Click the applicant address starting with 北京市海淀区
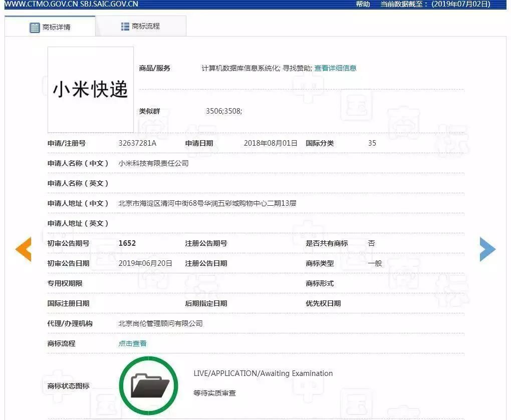 207,203
